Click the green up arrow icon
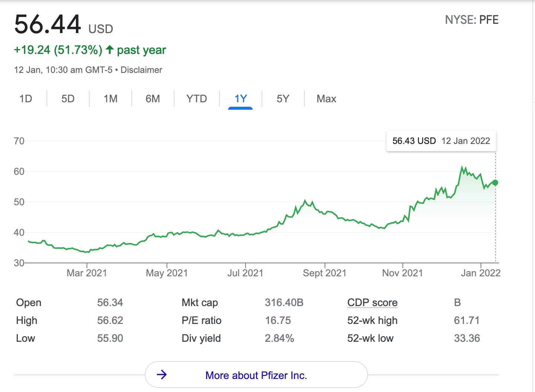Image resolution: width=535 pixels, height=392 pixels. [x=109, y=50]
